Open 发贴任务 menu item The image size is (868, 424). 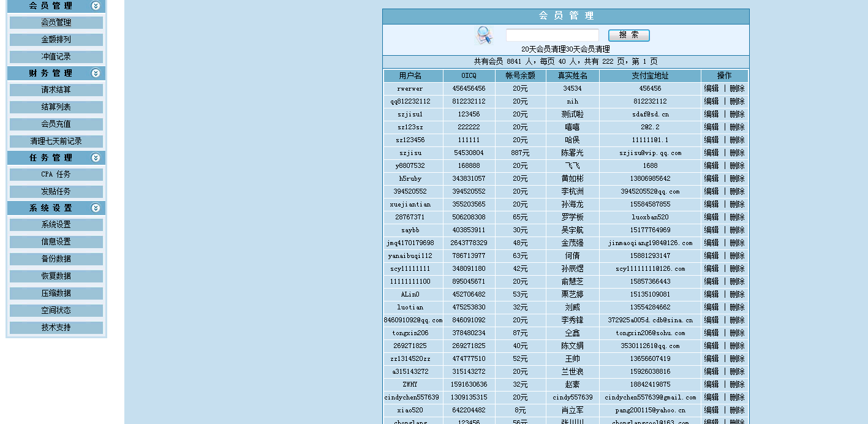tap(56, 192)
